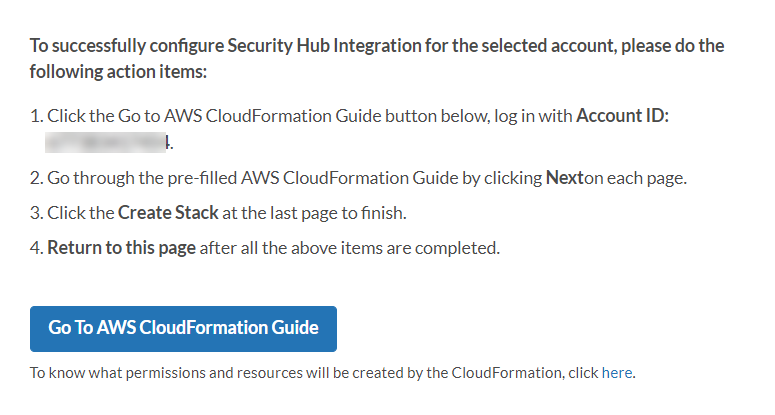Click the list number "1." marker

point(36,115)
